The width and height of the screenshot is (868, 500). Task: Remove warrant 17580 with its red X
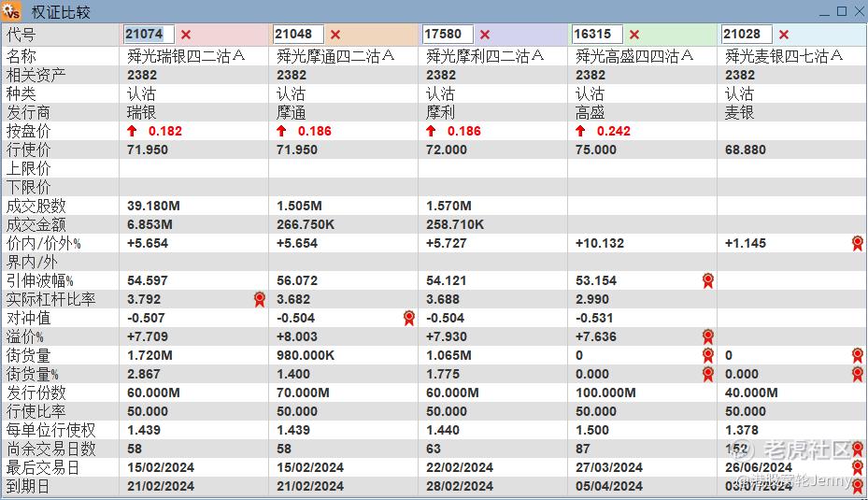pyautogui.click(x=485, y=35)
